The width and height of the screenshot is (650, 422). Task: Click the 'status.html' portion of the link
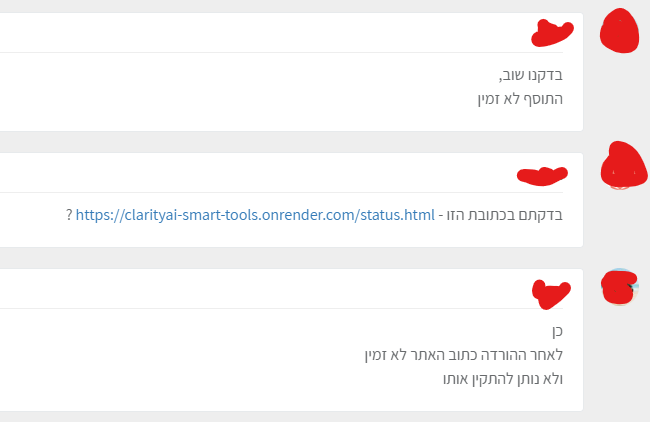click(397, 215)
